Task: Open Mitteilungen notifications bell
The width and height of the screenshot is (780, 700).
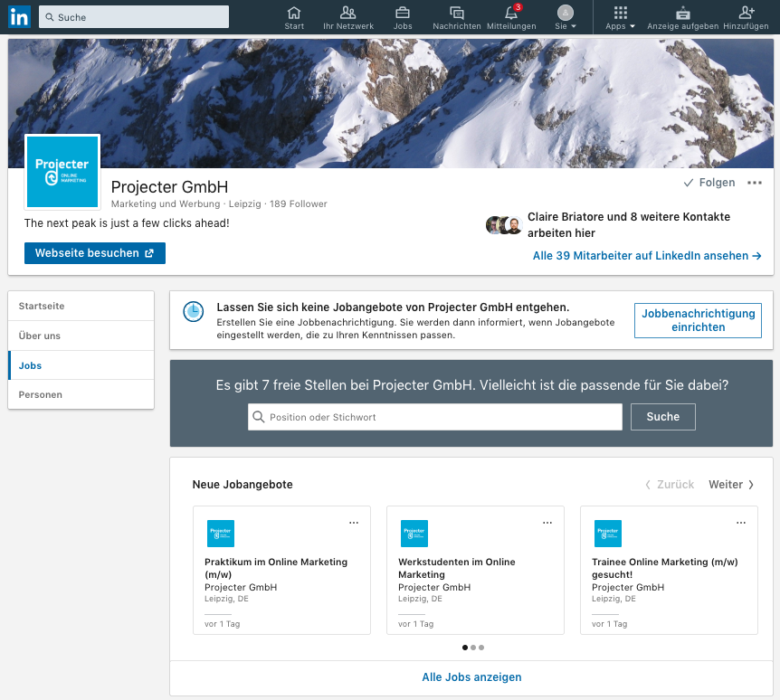Action: point(511,18)
